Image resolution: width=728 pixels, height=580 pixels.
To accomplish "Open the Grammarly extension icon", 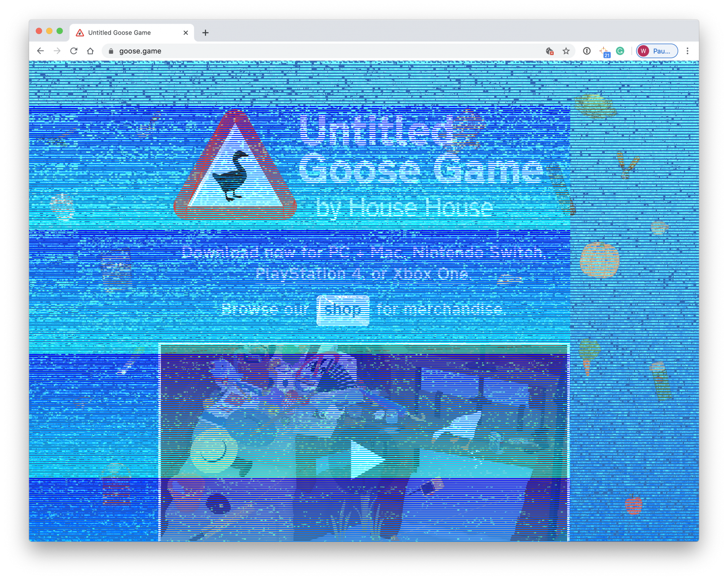I will (620, 51).
